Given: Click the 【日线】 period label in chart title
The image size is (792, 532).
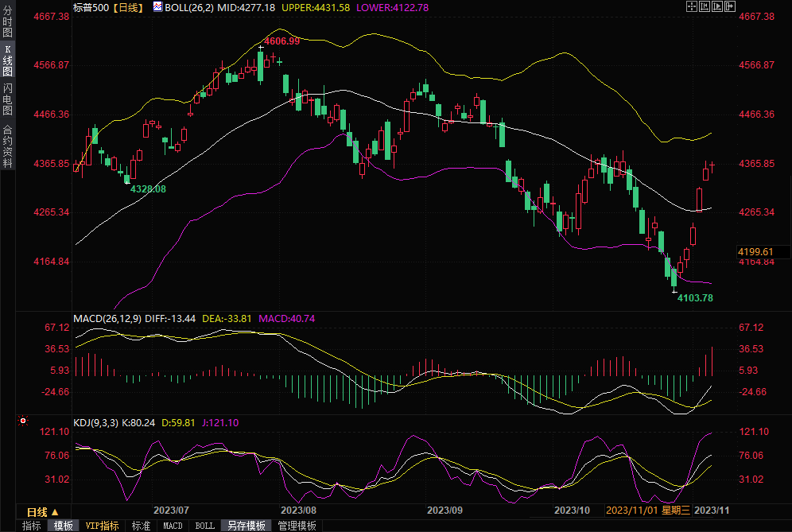Looking at the screenshot, I should [x=127, y=7].
